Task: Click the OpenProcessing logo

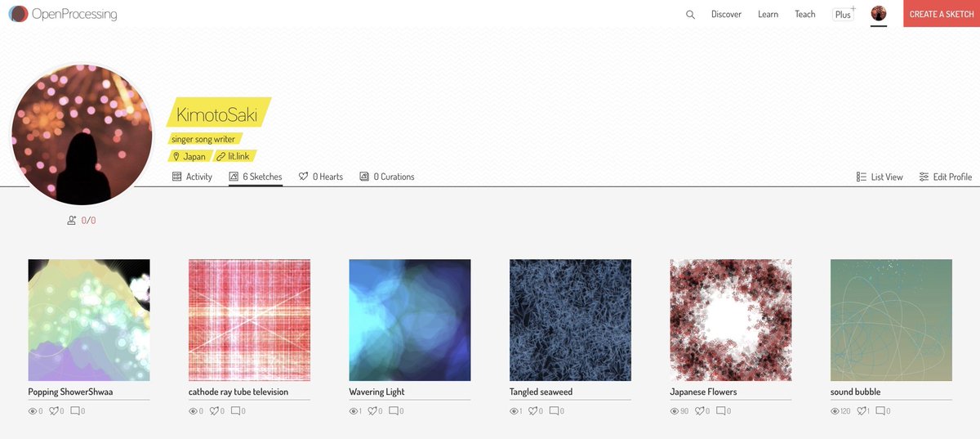Action: pyautogui.click(x=63, y=14)
